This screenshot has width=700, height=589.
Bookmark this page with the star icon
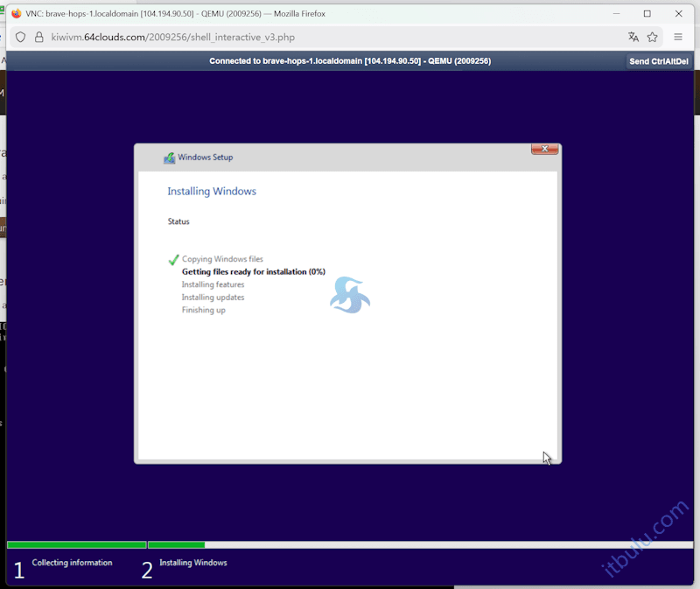pyautogui.click(x=653, y=38)
